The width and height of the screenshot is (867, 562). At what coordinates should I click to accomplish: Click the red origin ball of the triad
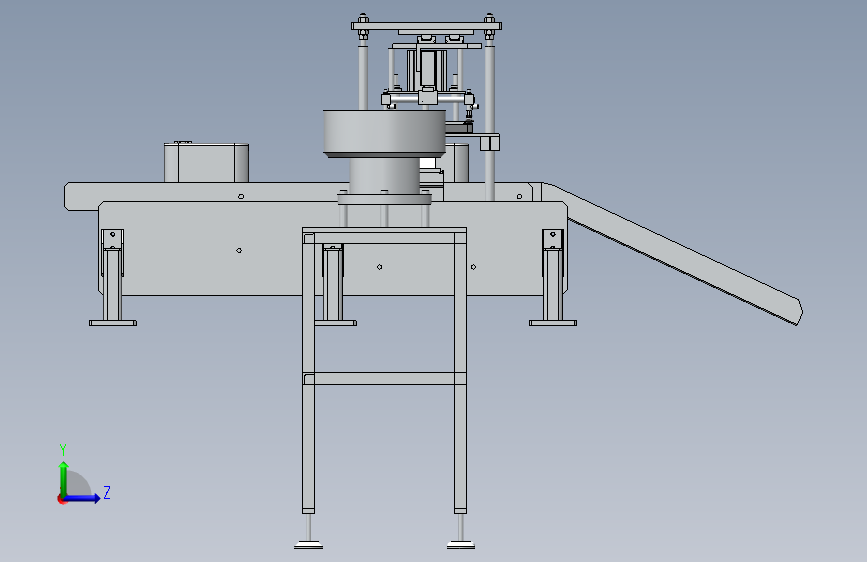coord(61,499)
